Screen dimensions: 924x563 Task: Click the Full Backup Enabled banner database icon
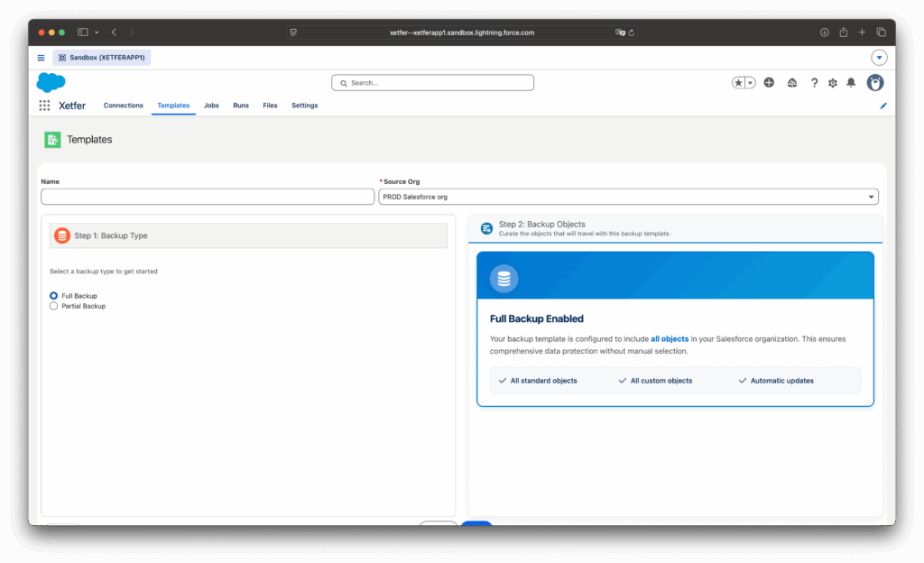[504, 279]
